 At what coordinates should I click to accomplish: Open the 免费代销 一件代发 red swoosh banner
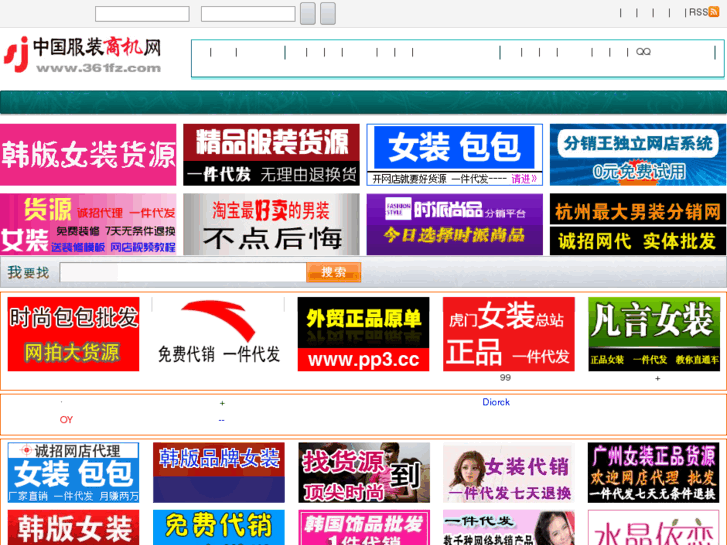pos(218,334)
